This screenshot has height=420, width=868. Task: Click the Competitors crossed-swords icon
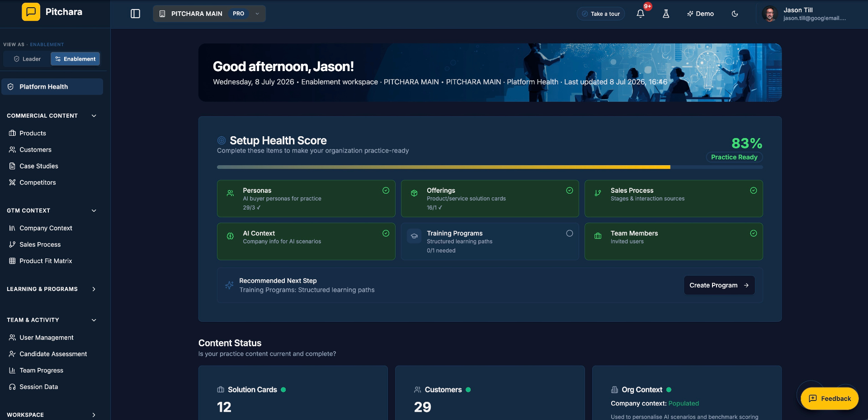point(12,182)
